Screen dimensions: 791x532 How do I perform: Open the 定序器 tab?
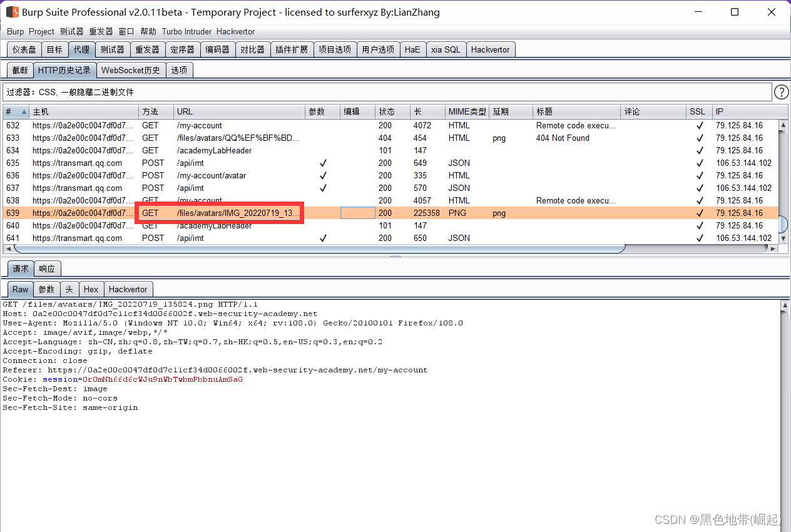pos(183,49)
